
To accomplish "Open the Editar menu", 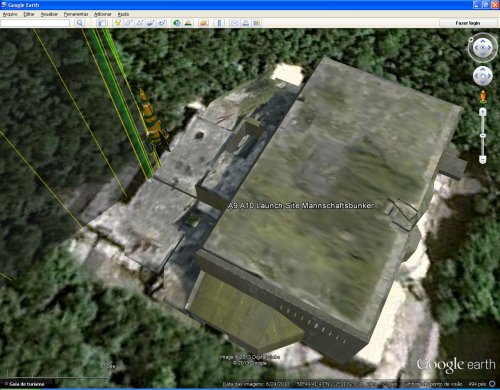I will (29, 14).
